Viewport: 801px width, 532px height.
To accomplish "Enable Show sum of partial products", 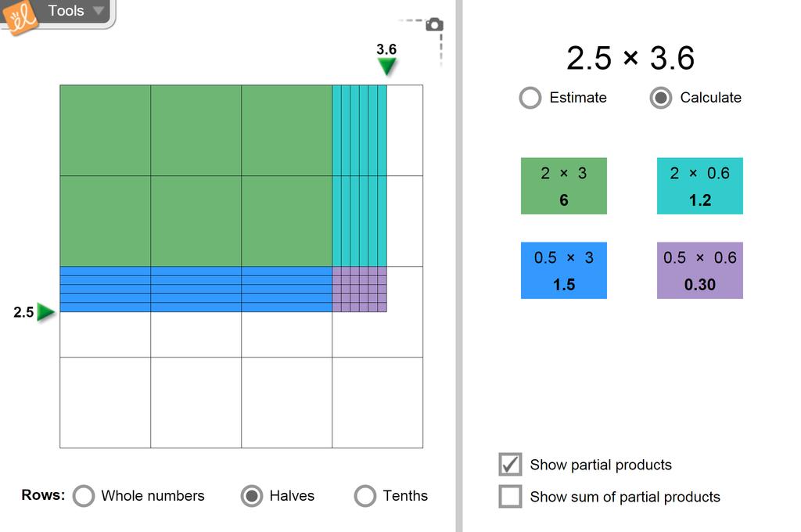I will click(510, 497).
